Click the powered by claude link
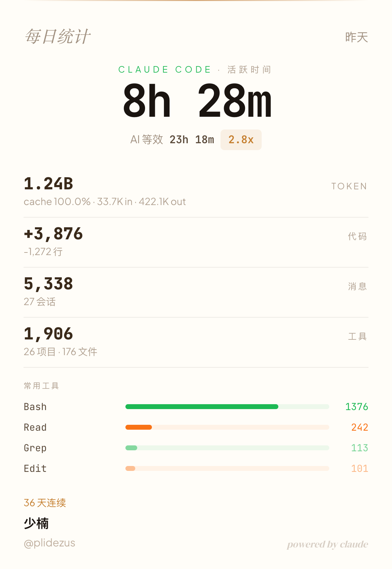Image resolution: width=392 pixels, height=569 pixels. [x=327, y=544]
